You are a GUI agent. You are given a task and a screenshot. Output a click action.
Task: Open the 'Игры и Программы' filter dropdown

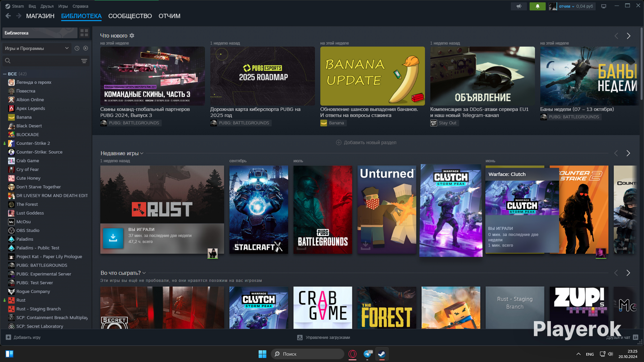click(x=36, y=48)
